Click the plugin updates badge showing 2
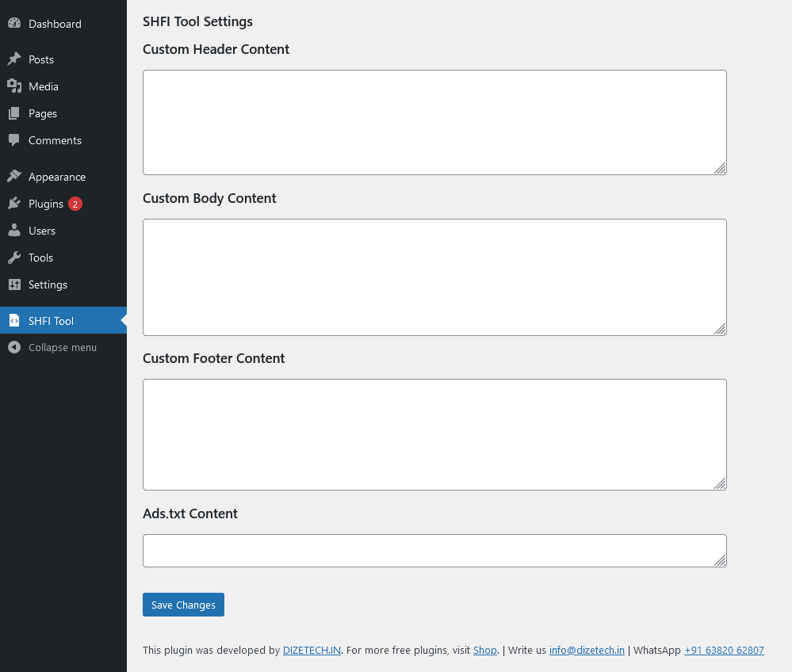The height and width of the screenshot is (672, 792). point(75,204)
